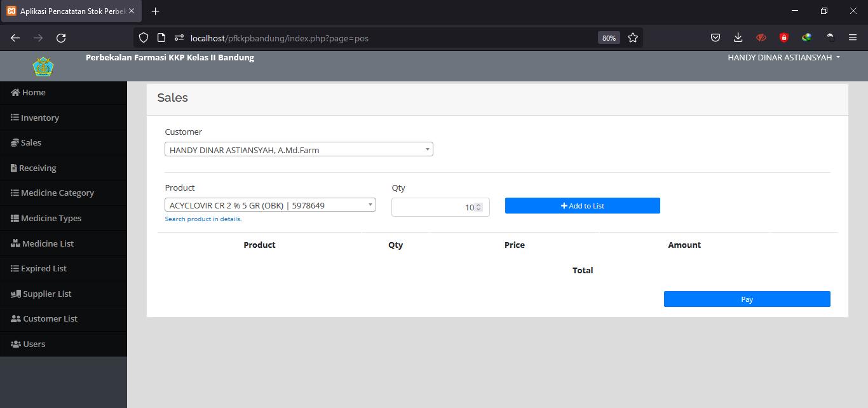Open the Customer List page
The image size is (868, 408).
[64, 318]
